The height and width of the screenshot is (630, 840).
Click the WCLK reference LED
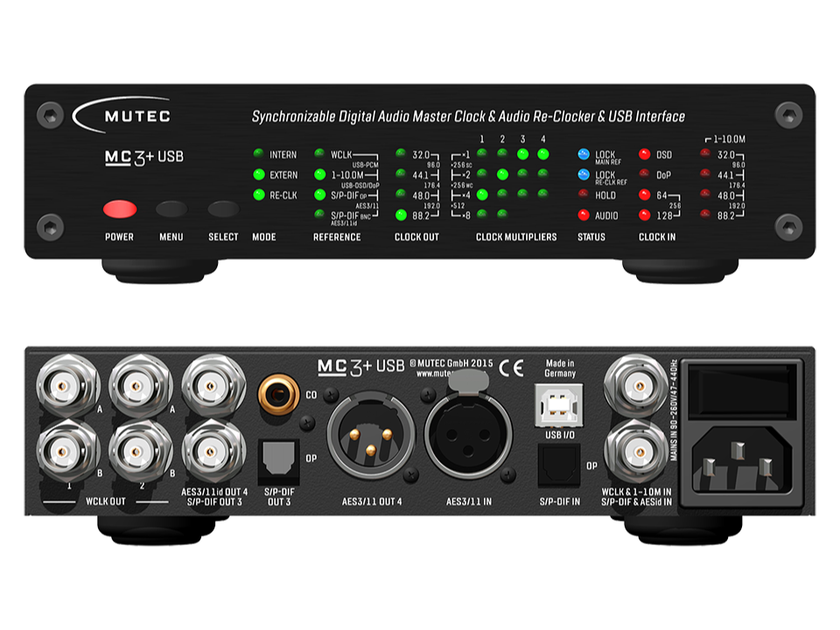320,154
